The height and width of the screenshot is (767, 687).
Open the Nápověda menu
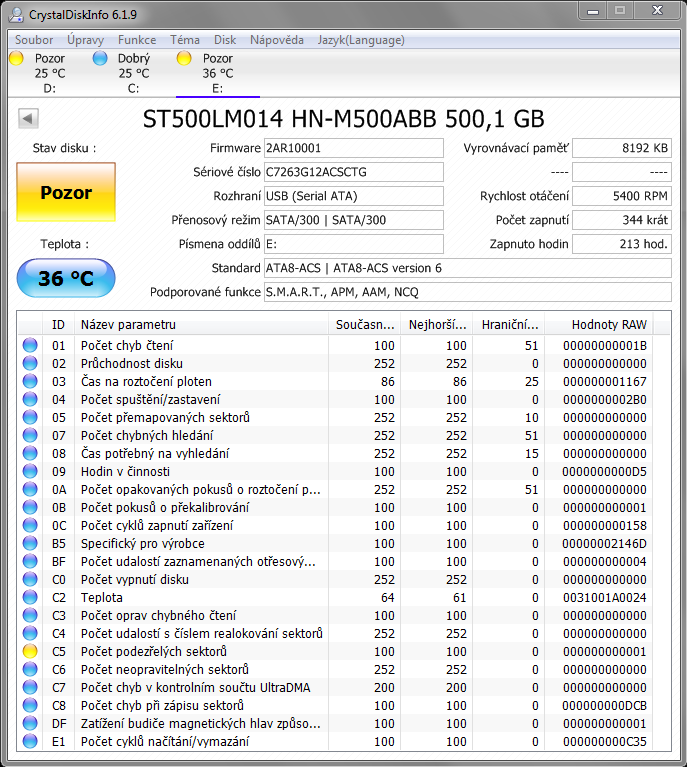tap(277, 40)
